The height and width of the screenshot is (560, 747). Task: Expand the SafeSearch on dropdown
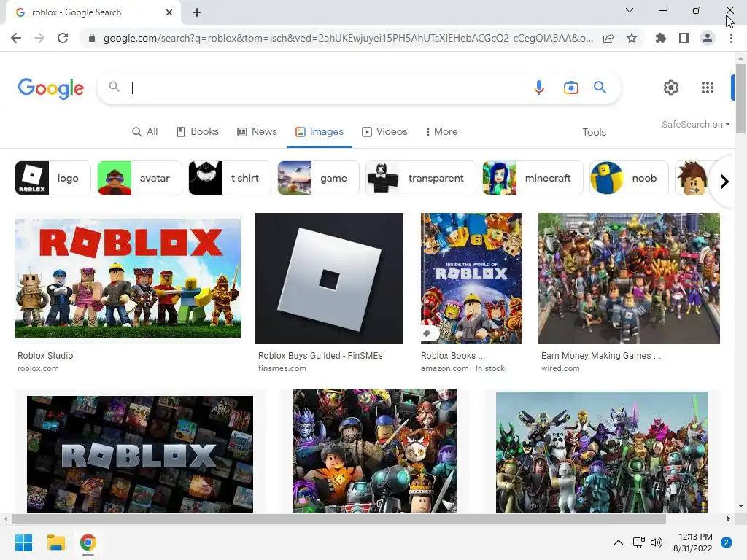click(x=695, y=124)
